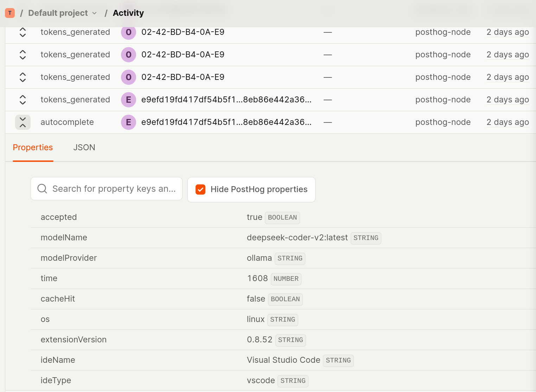Click the magnifier icon in property search

[42, 189]
